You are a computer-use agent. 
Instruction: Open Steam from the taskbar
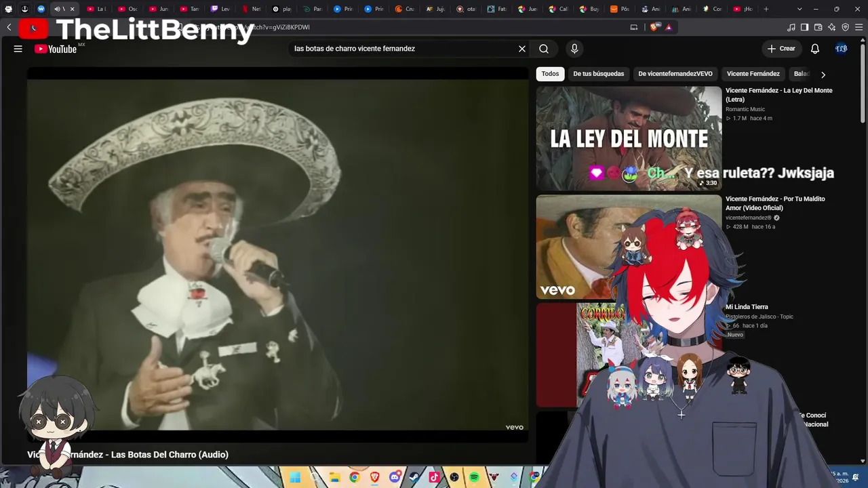click(414, 478)
